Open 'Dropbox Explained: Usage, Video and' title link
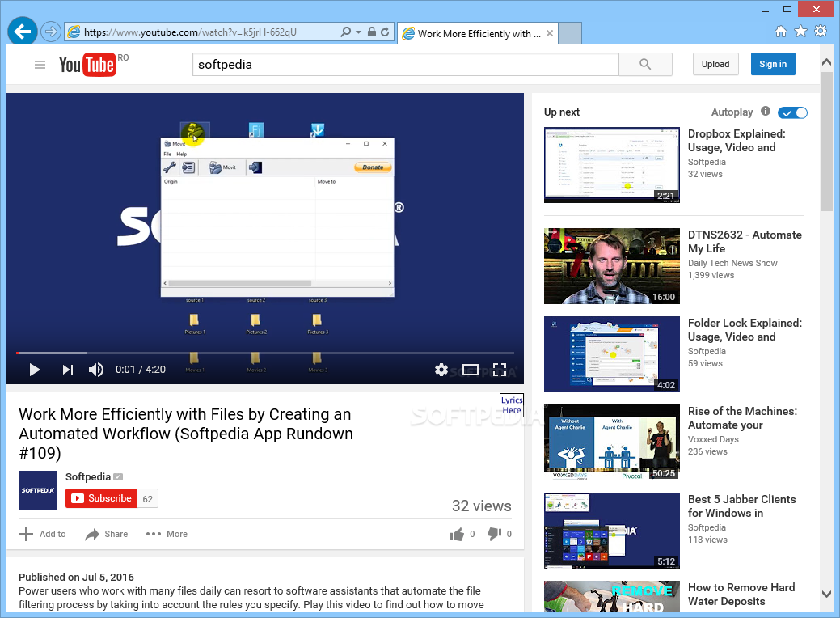Viewport: 840px width, 618px height. click(737, 141)
